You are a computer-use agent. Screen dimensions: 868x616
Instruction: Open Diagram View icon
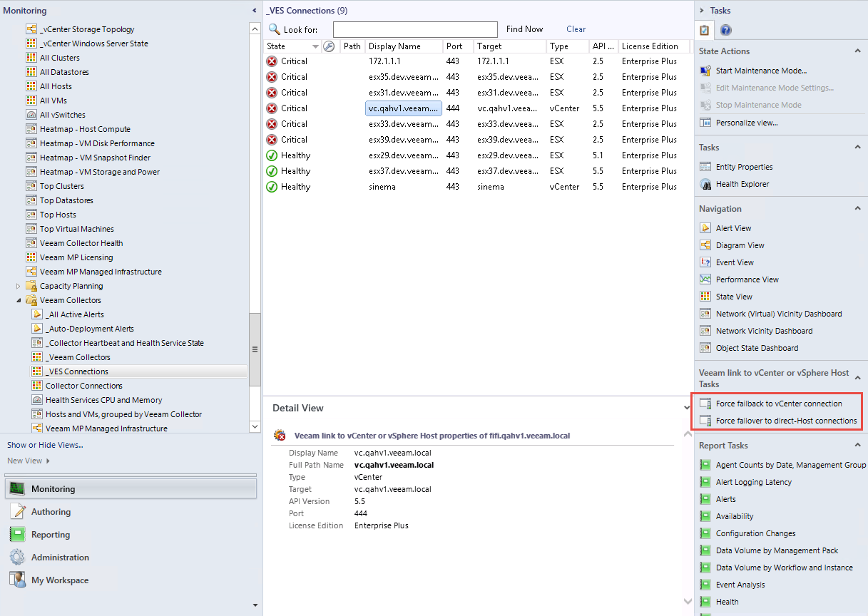(705, 245)
